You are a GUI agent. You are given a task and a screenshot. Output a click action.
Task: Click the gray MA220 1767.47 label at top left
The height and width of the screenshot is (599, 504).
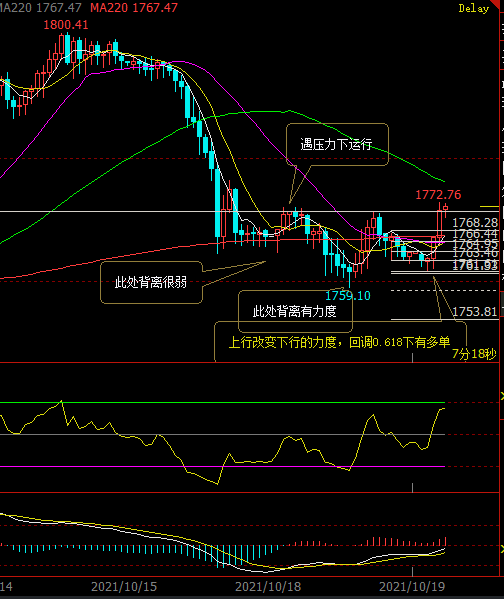click(41, 7)
